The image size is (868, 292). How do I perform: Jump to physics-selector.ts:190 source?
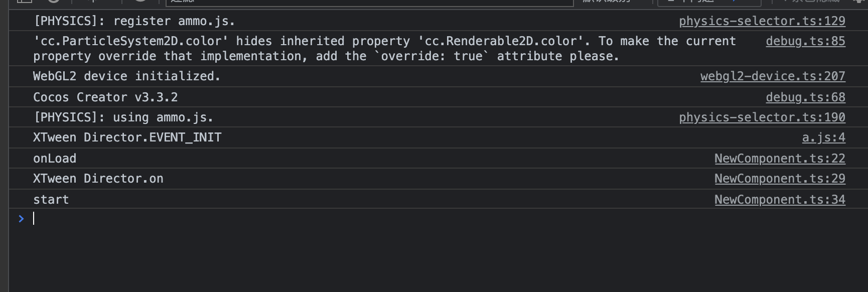762,117
